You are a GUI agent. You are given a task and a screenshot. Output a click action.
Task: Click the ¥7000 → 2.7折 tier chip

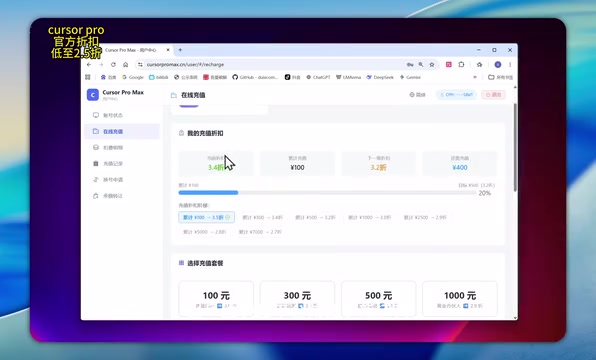(260, 232)
